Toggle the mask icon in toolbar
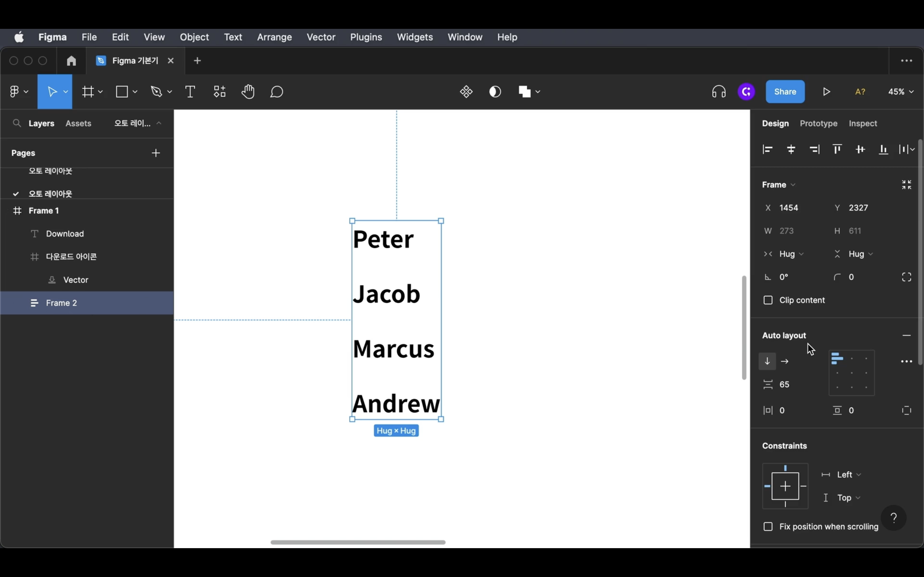The width and height of the screenshot is (924, 577). tap(495, 92)
